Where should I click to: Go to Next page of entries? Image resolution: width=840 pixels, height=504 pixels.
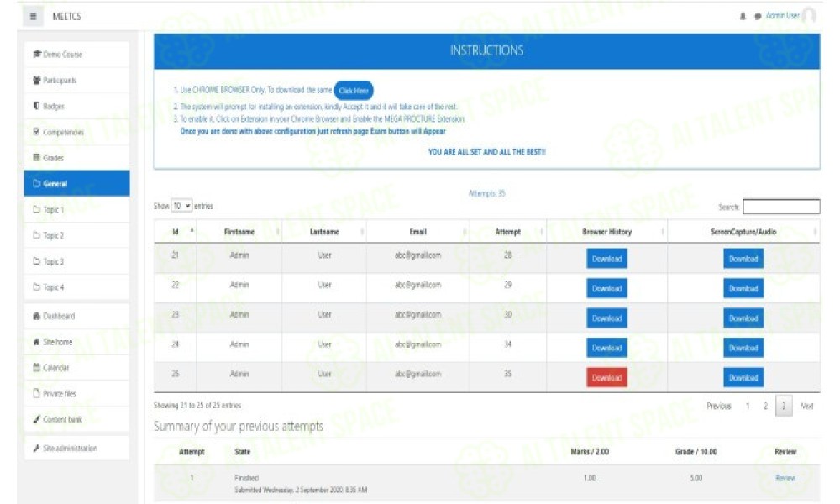click(806, 406)
